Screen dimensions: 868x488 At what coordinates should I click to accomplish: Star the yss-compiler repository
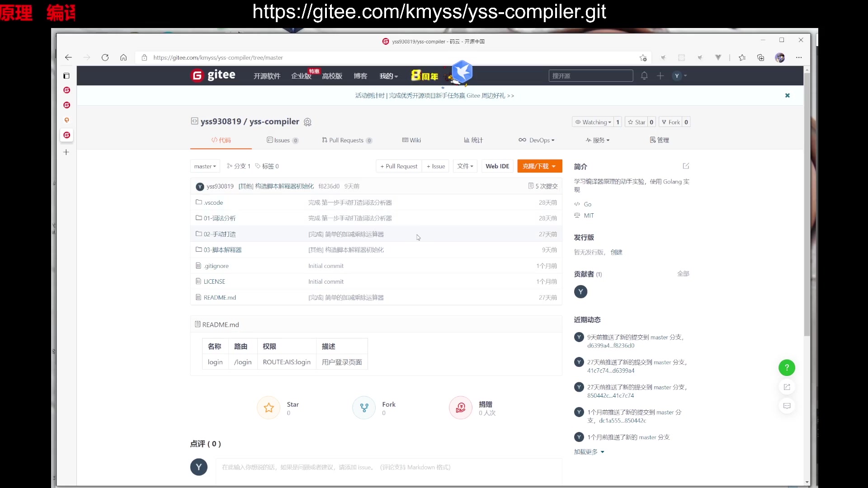tap(636, 122)
